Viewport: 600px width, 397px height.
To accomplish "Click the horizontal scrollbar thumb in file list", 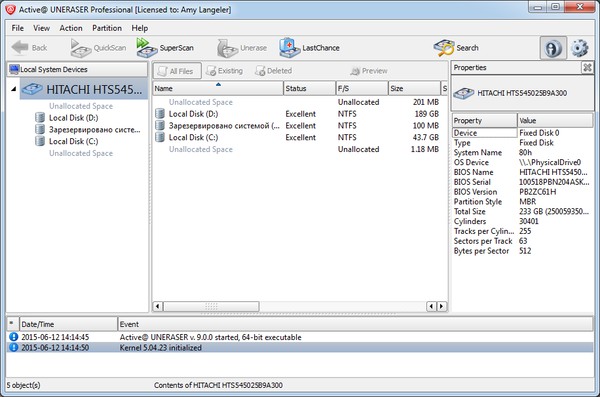I will pos(211,306).
